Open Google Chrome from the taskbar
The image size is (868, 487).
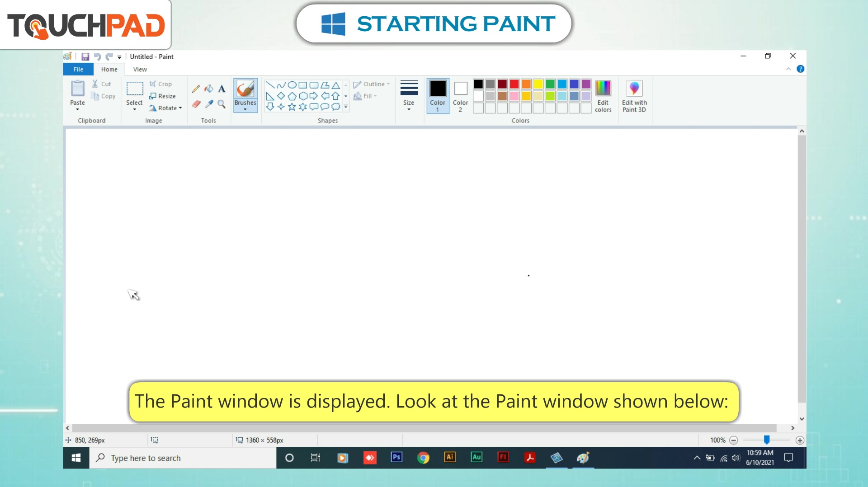(423, 458)
